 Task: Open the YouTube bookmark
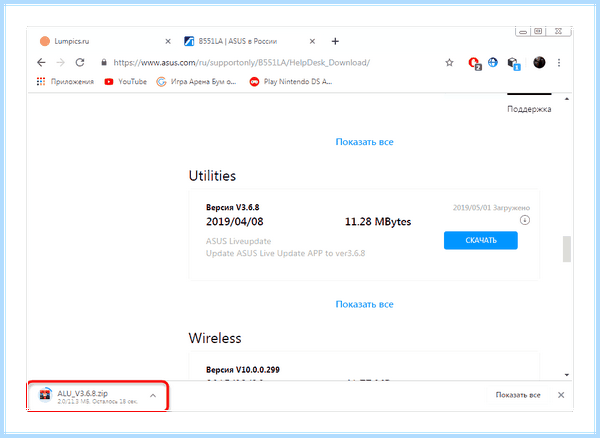126,81
